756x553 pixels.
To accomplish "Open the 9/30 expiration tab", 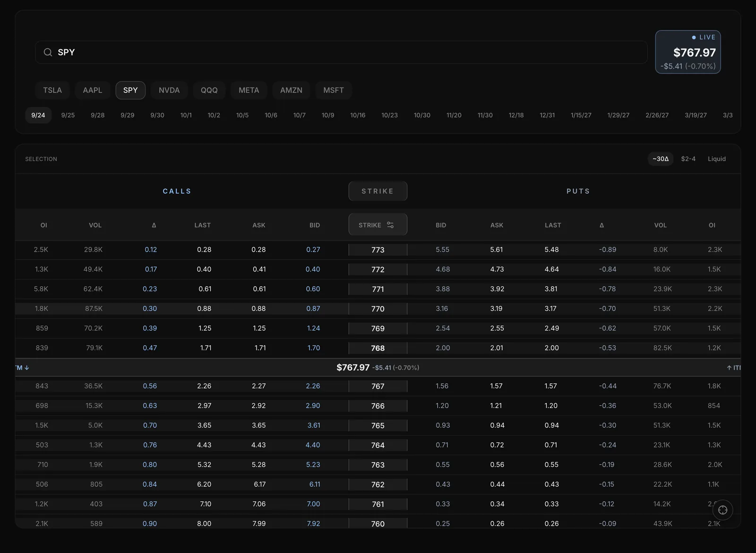I will pos(157,115).
